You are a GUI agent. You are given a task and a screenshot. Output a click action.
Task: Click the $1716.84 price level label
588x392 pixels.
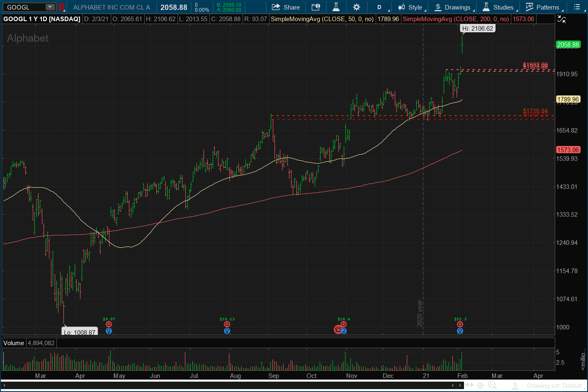click(x=535, y=111)
